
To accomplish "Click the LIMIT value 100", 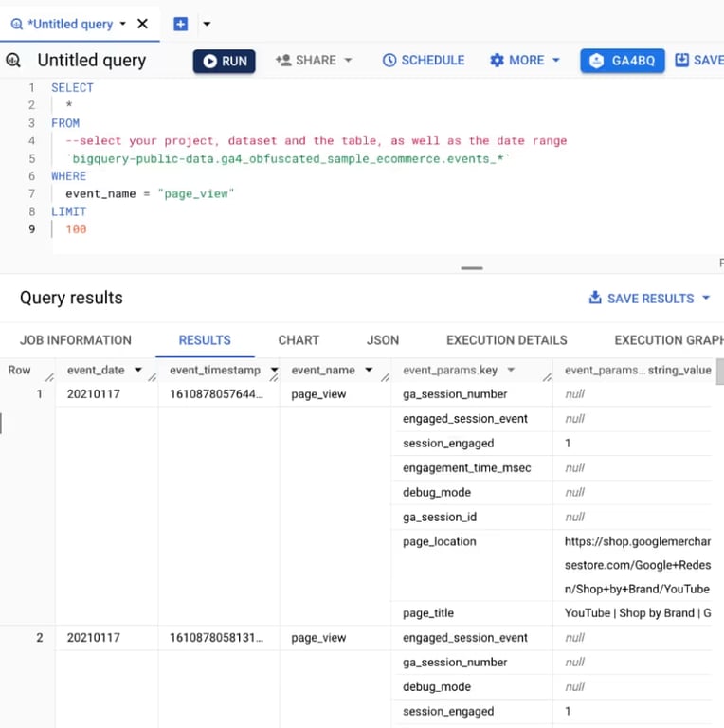I will click(x=76, y=229).
